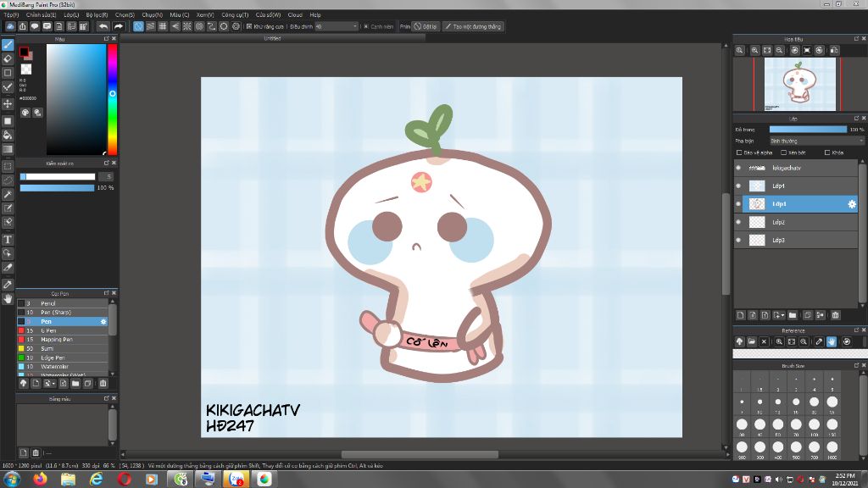Select the Magic Wand tool
Viewport: 868px width, 488px height.
tap(8, 194)
